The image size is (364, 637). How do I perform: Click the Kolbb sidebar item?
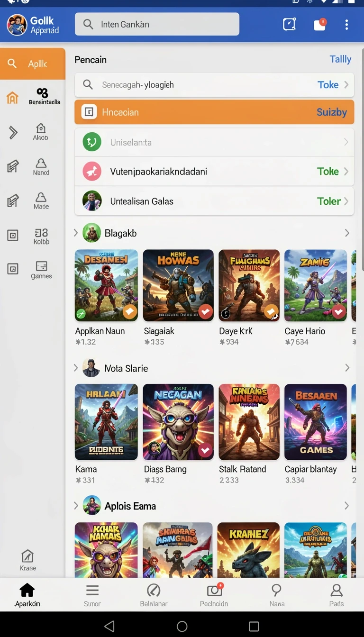pos(41,237)
